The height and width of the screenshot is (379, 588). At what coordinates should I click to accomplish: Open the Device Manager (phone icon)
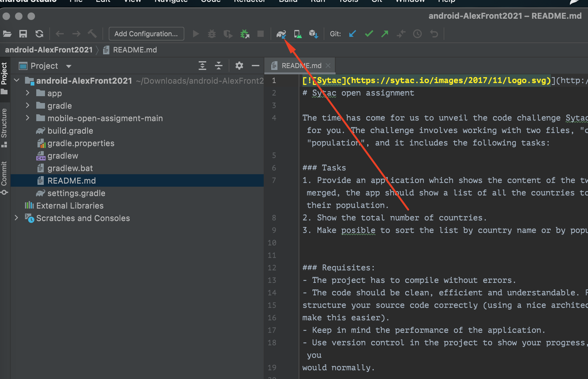pos(298,34)
